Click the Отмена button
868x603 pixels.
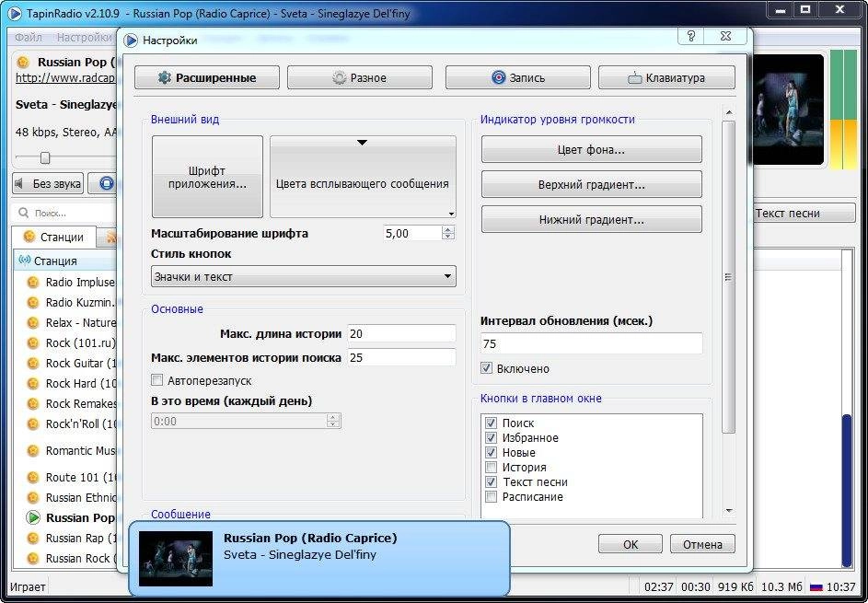[702, 544]
